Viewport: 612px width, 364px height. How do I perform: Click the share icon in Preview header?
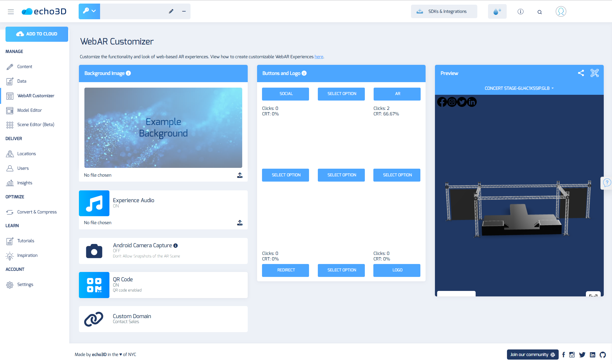581,73
